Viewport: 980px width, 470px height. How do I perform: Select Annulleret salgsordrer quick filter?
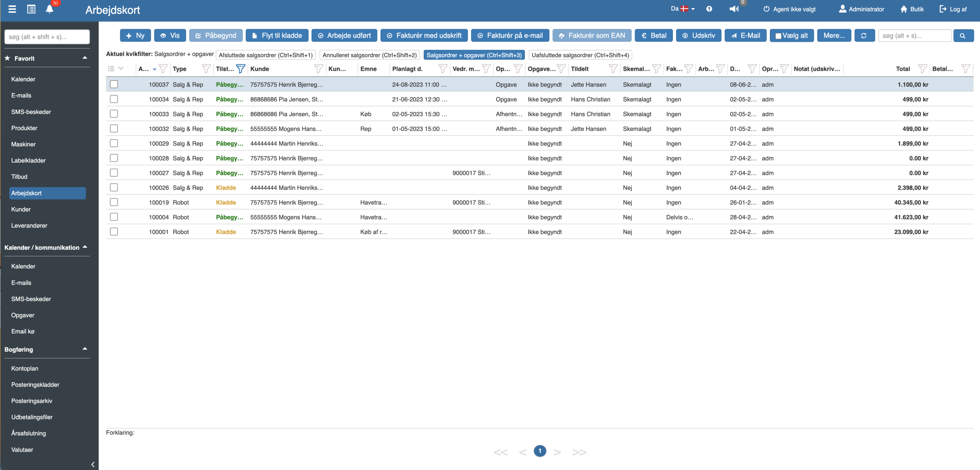[369, 55]
